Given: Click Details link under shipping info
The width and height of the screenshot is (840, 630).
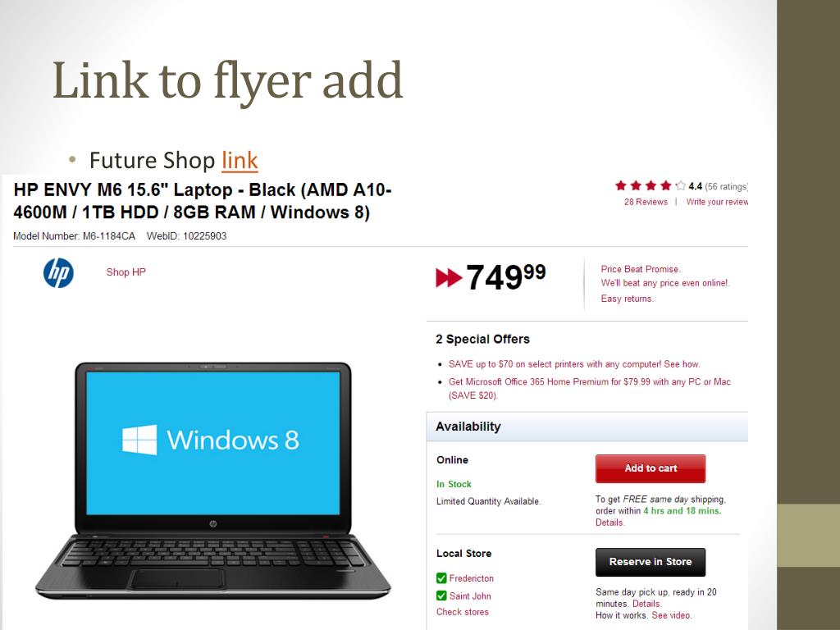Looking at the screenshot, I should coord(609,523).
